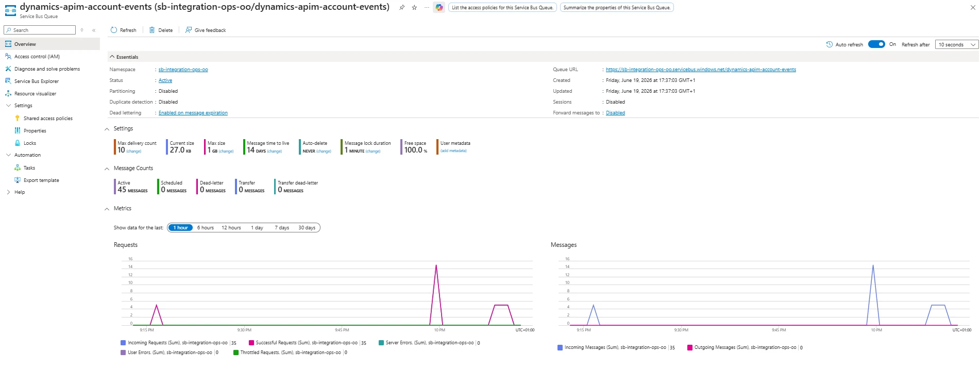Turn off the Auto refresh toggle
Viewport: 980px width, 385px height.
[x=876, y=44]
